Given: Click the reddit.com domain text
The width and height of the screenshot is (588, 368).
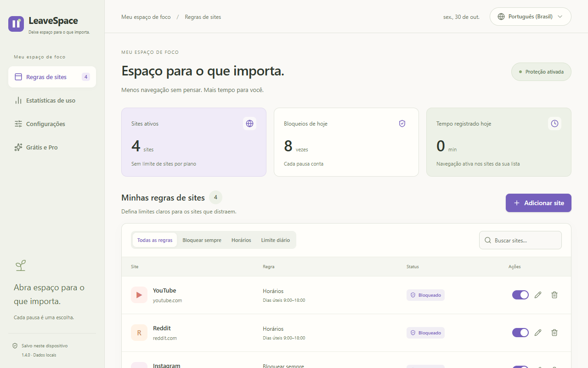Looking at the screenshot, I should 165,338.
